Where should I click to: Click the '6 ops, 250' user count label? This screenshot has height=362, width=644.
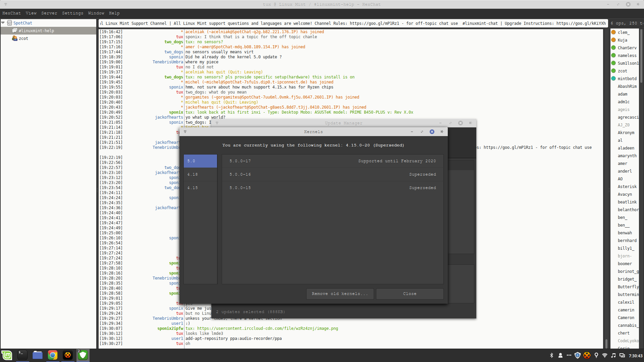627,23
